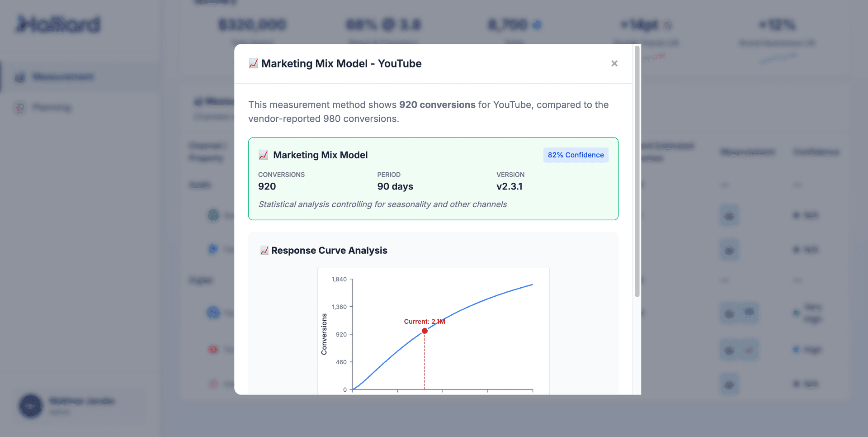
Task: Open the Planning section in the sidebar
Action: coord(52,108)
